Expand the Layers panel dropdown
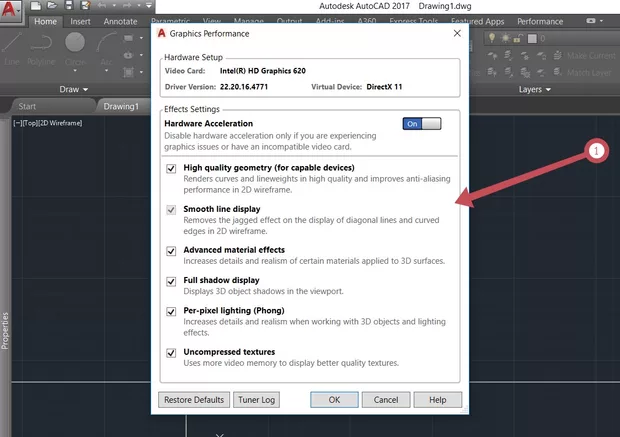 [x=537, y=89]
